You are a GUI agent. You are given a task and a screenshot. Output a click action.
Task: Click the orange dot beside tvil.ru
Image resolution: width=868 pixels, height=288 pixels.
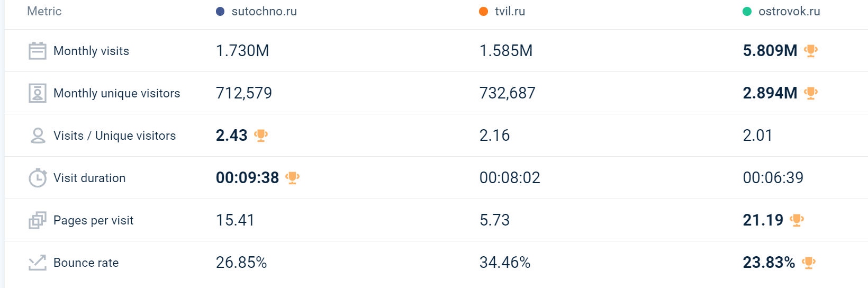coord(483,12)
